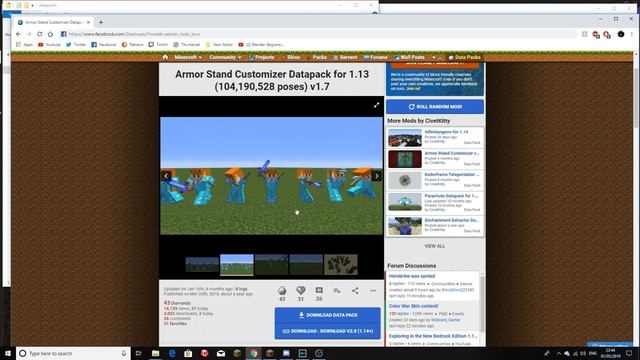Click the Download V2.0 (1.14+) link button

(328, 331)
